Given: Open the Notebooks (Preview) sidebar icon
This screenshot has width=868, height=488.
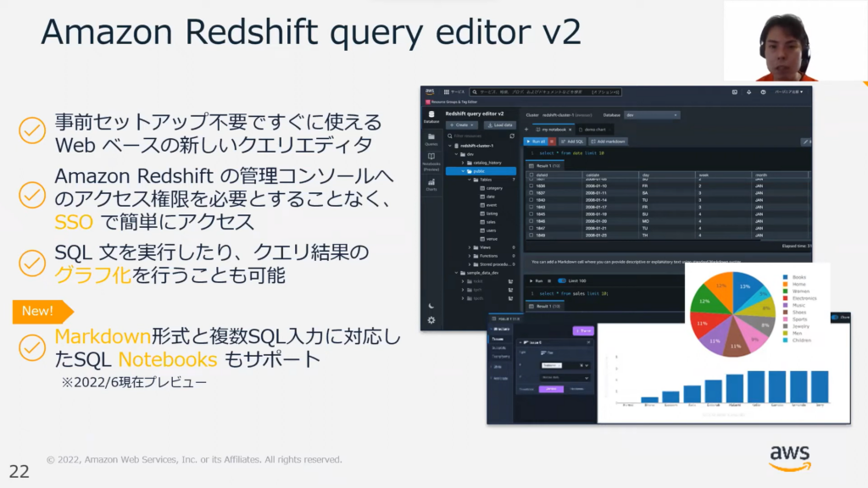Looking at the screenshot, I should tap(431, 159).
